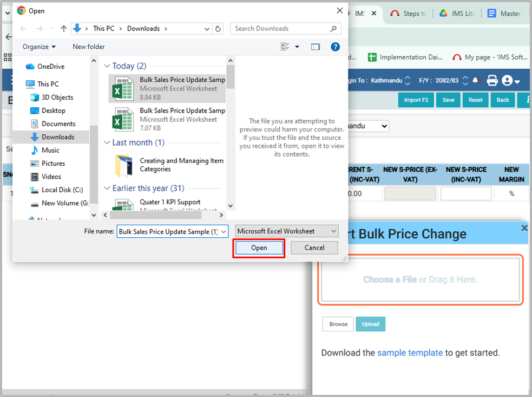Click the Import F2 button
The image size is (532, 397).
click(x=416, y=100)
